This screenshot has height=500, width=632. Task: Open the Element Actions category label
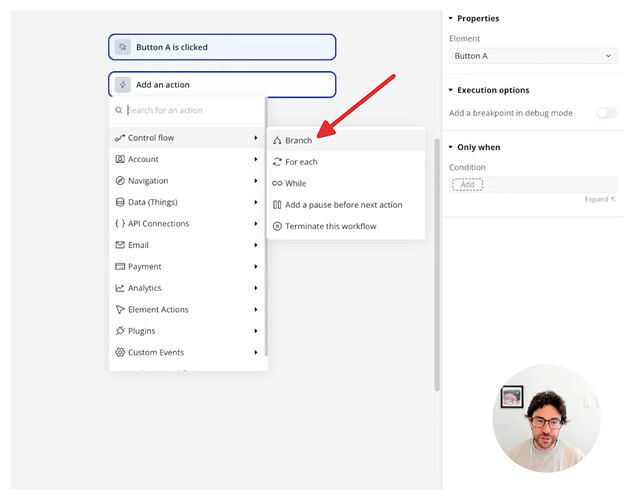[x=158, y=309]
